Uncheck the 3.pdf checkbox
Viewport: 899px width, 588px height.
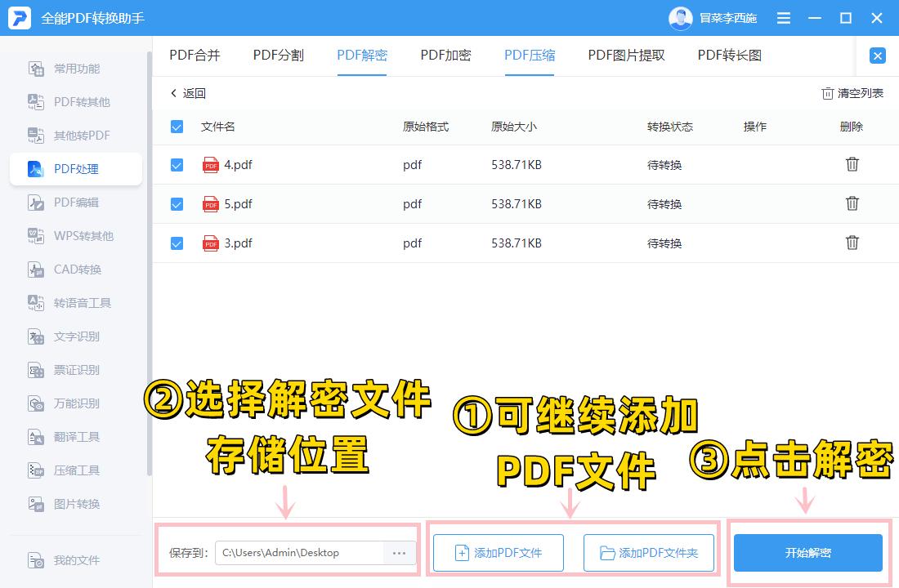click(x=177, y=243)
